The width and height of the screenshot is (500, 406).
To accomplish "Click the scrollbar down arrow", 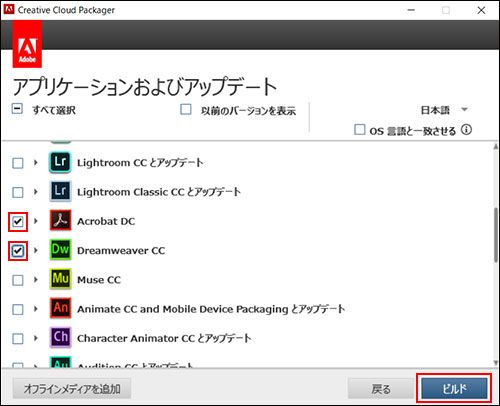I will 496,362.
